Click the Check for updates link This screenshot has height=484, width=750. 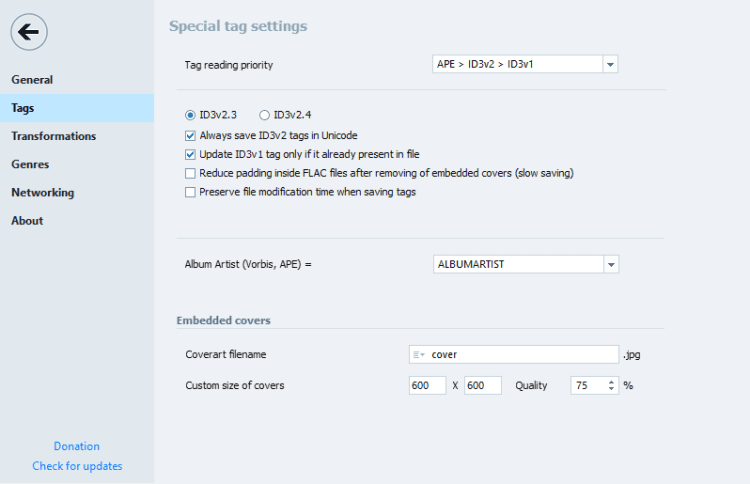pos(77,466)
